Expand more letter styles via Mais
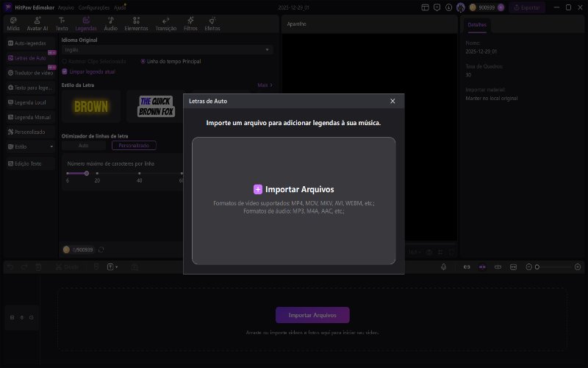588x368 pixels. point(265,85)
